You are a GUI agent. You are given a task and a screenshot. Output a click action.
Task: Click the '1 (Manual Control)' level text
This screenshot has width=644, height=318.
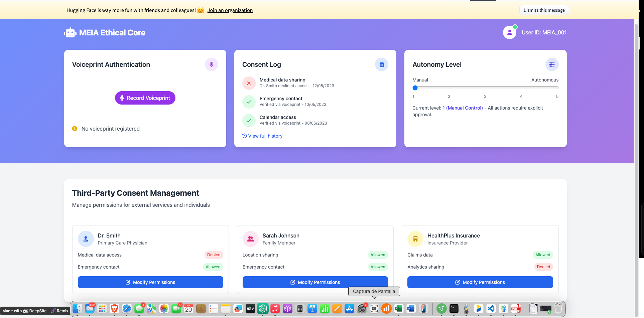click(x=463, y=108)
